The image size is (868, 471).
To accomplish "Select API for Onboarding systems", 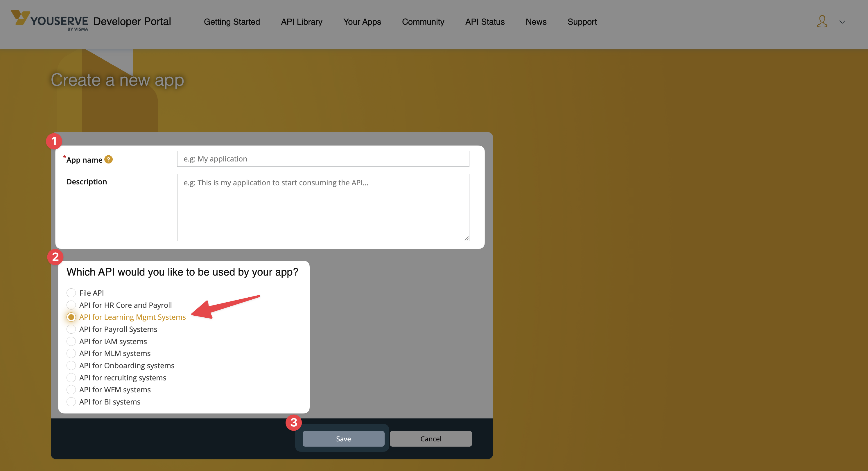I will coord(71,366).
